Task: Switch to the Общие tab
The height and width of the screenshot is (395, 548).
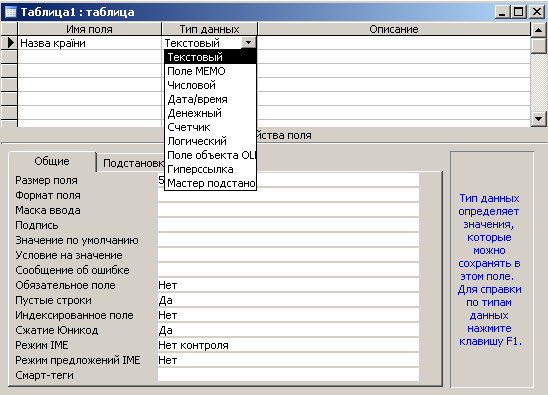Action: pos(52,161)
